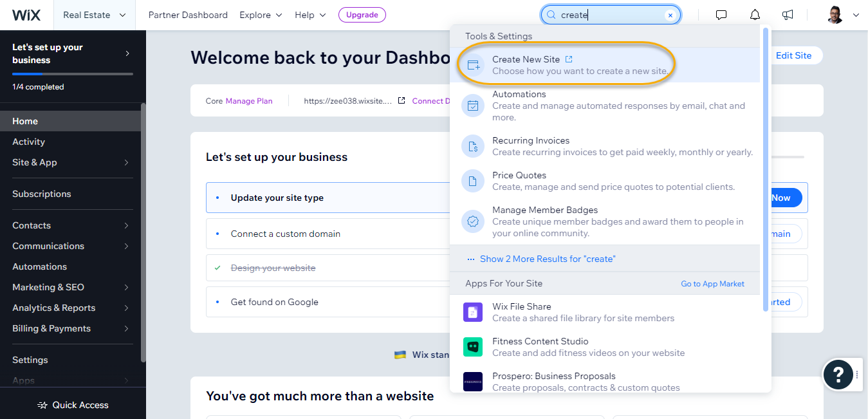The height and width of the screenshot is (419, 868).
Task: Click the Upgrade button
Action: (362, 15)
